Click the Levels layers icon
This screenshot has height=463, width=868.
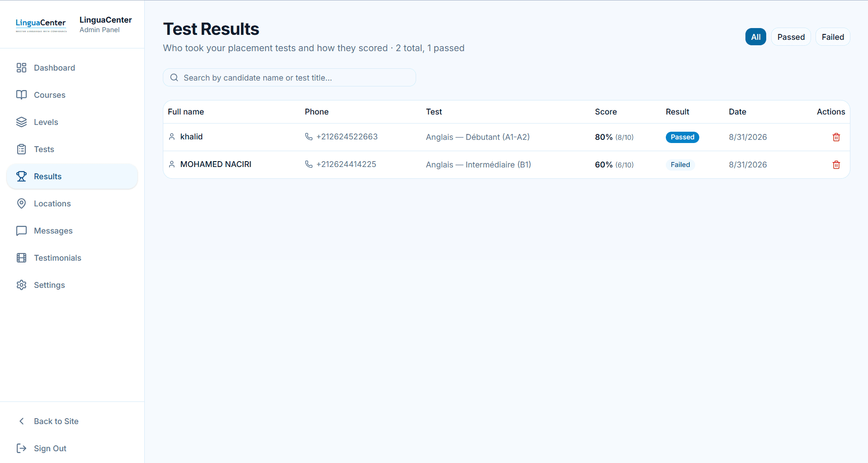pyautogui.click(x=21, y=122)
